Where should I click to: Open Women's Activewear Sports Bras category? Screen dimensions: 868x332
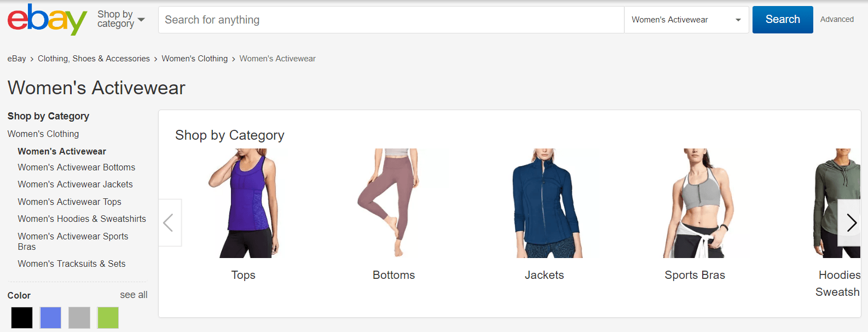coord(73,241)
